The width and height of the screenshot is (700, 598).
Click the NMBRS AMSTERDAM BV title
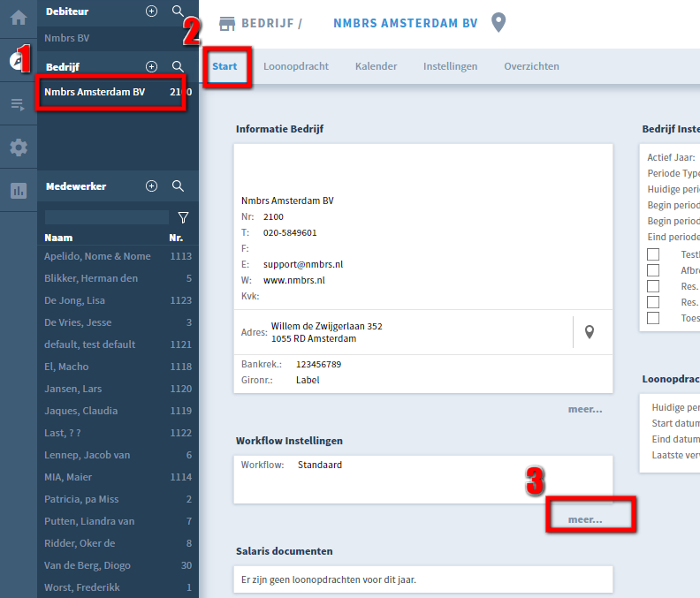[406, 23]
